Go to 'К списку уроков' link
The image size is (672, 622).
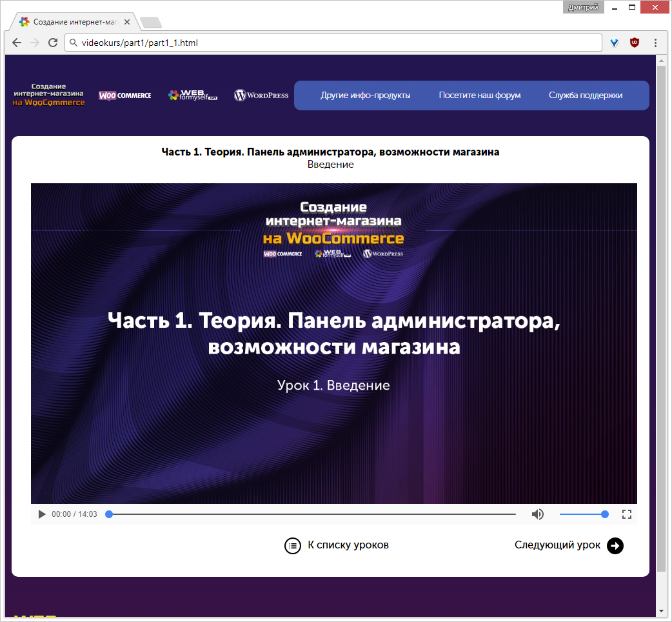pyautogui.click(x=348, y=545)
